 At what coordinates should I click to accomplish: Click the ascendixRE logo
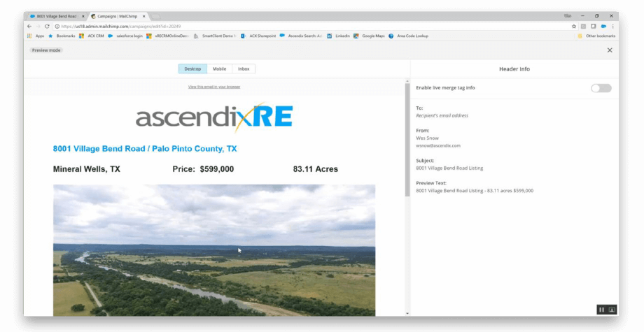(214, 117)
